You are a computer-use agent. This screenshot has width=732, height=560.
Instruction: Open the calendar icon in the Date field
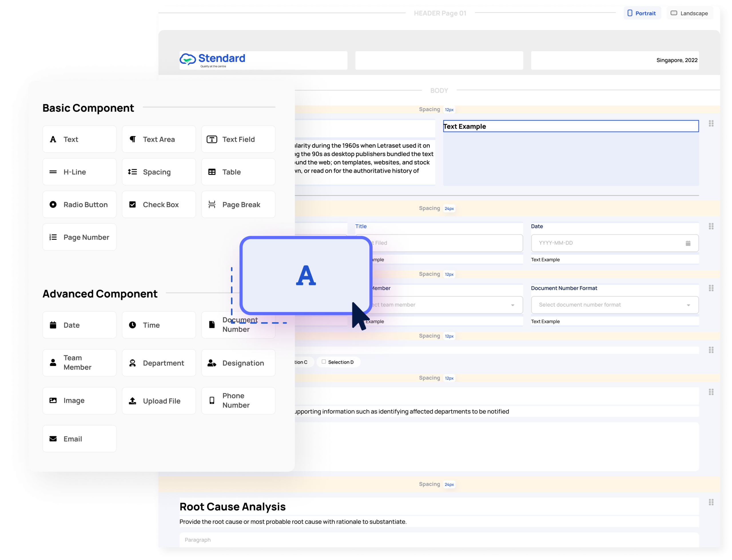pyautogui.click(x=688, y=243)
